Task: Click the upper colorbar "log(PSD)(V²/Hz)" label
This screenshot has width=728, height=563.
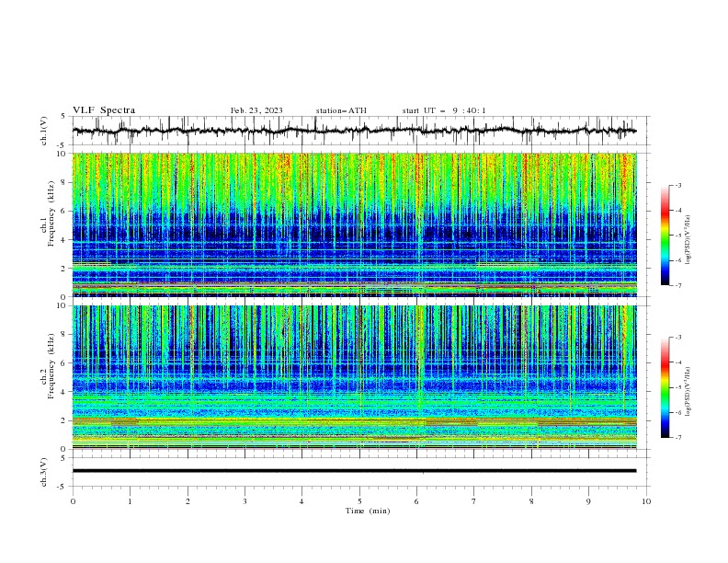Action: tap(688, 240)
